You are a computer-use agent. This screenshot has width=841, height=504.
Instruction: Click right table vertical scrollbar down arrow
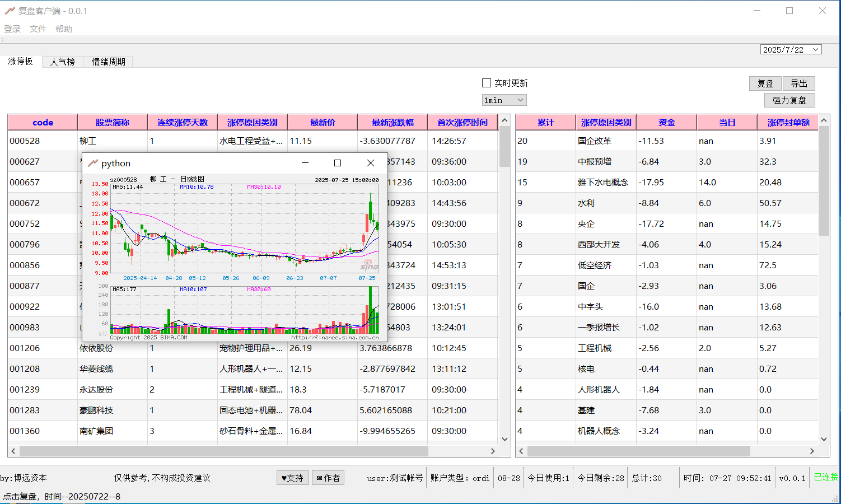(824, 440)
